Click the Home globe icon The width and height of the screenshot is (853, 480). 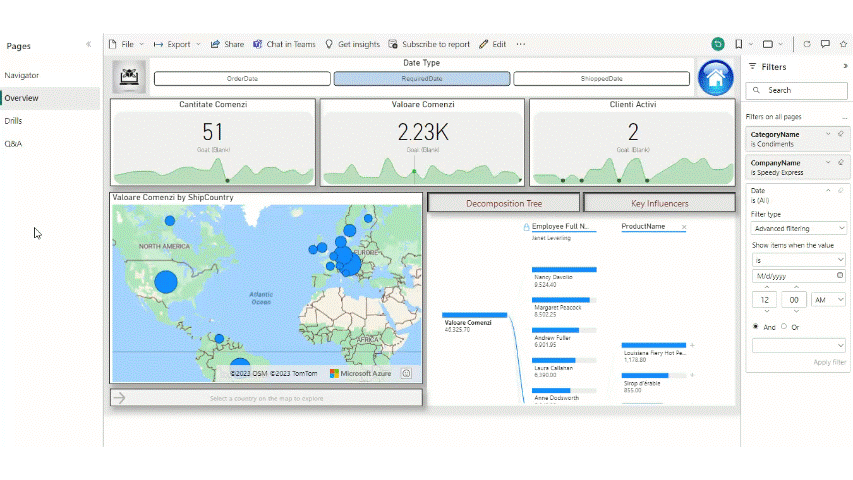tap(715, 77)
